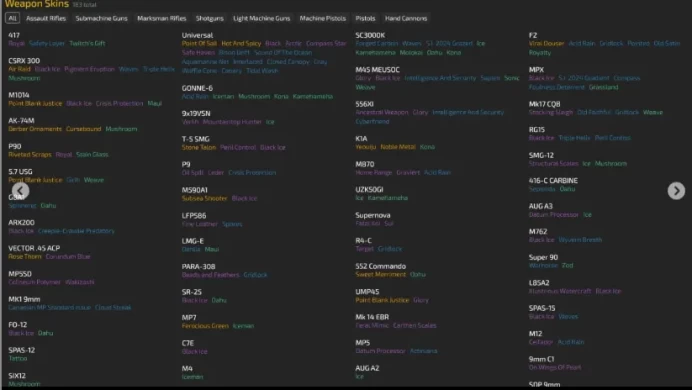Click Triple Helix under CSRX 300
The height and width of the screenshot is (390, 692).
(x=159, y=69)
